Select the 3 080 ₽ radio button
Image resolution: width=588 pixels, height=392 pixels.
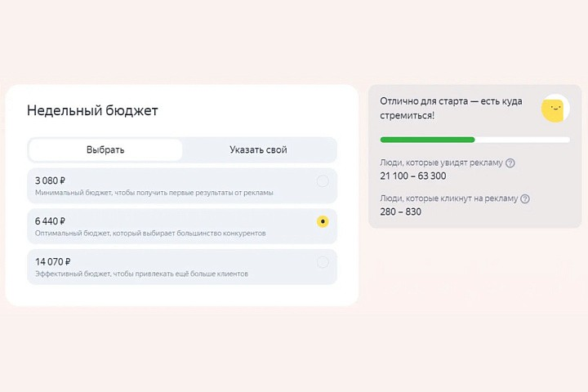click(323, 180)
